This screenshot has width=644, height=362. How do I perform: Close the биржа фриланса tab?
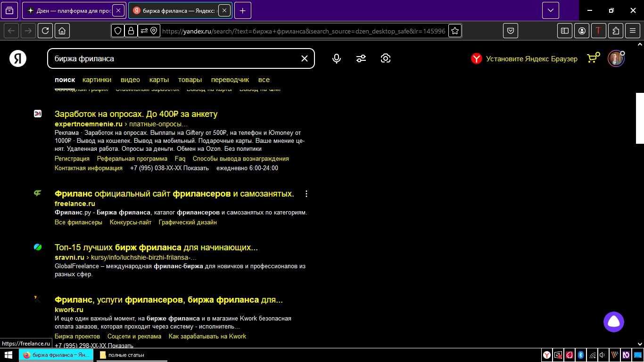coord(224,10)
